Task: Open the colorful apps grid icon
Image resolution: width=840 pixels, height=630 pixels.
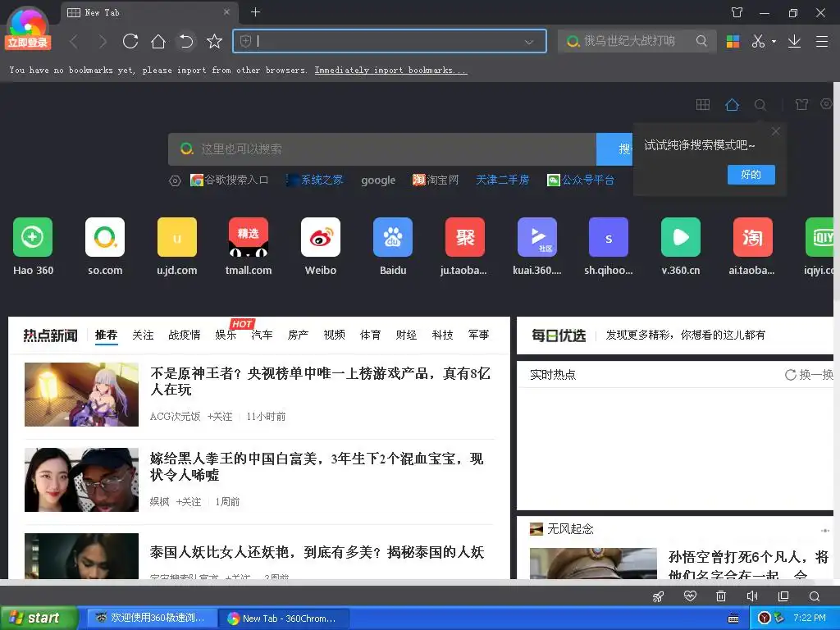Action: tap(733, 41)
